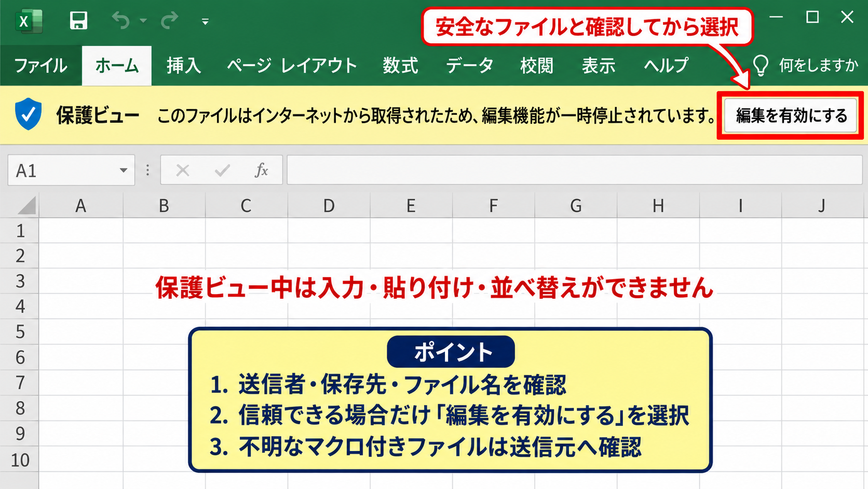
Task: Minimize the Excel window
Action: point(776,17)
